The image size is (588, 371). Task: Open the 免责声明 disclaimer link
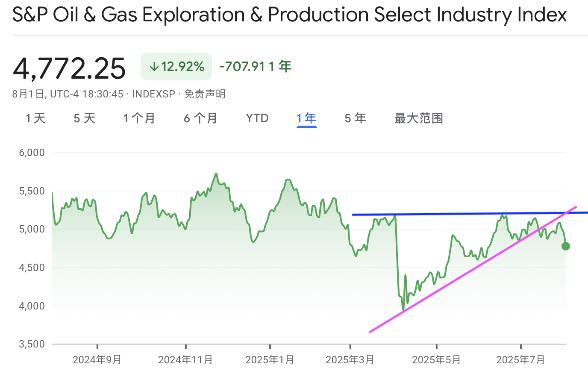(205, 94)
